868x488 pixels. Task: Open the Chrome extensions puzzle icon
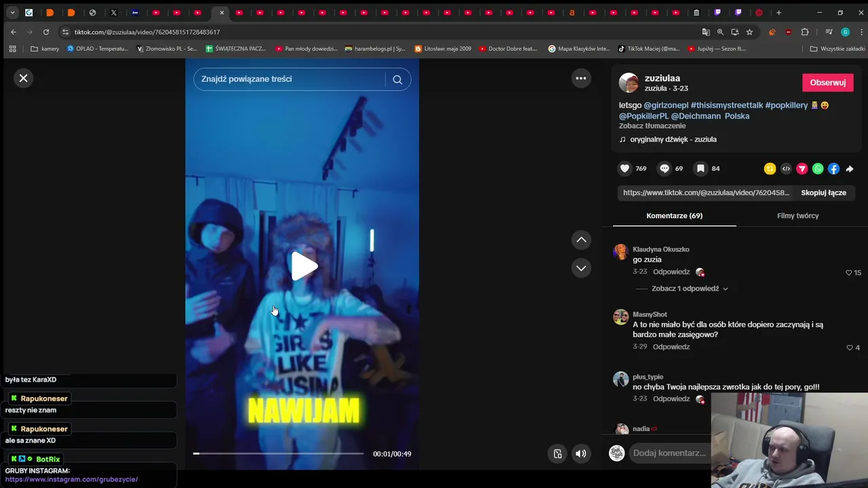point(805,32)
